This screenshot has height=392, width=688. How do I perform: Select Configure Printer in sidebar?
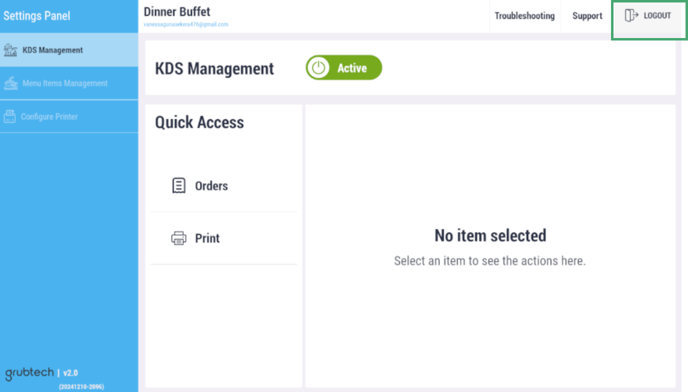(x=69, y=116)
